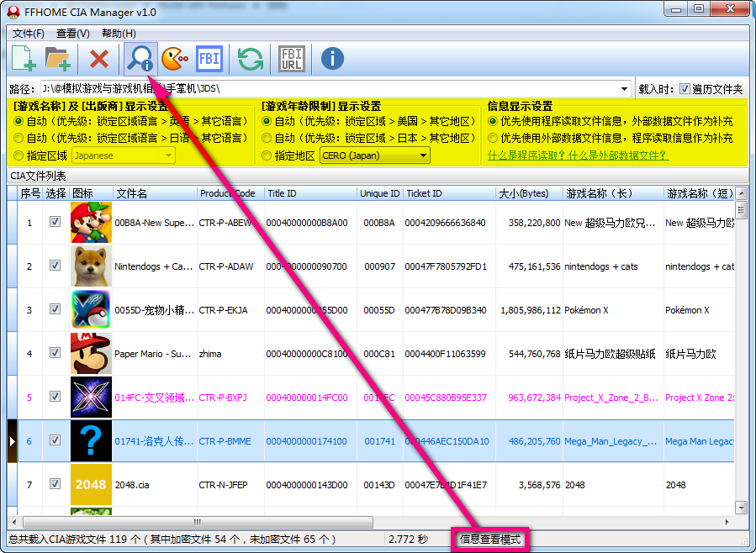
Task: Select 优先使用程序读取文件信息 radio option
Action: point(492,121)
